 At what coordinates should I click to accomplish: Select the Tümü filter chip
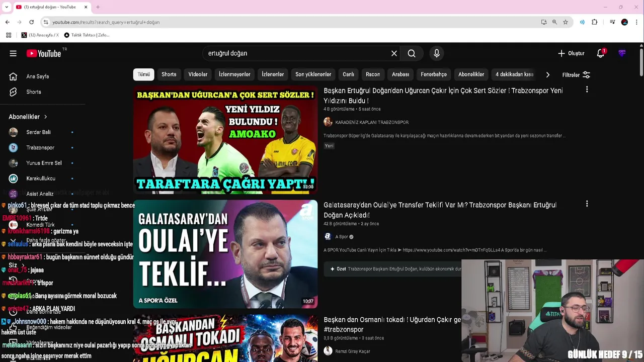tap(144, 74)
